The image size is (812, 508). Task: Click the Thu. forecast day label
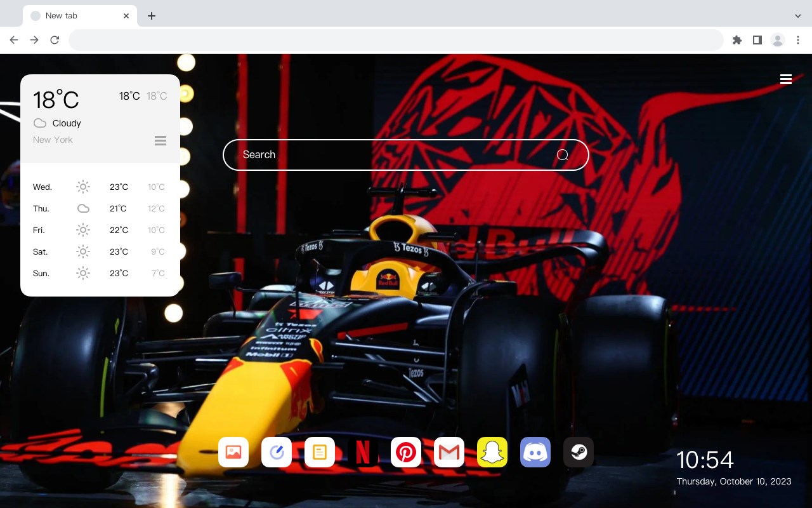pos(41,208)
